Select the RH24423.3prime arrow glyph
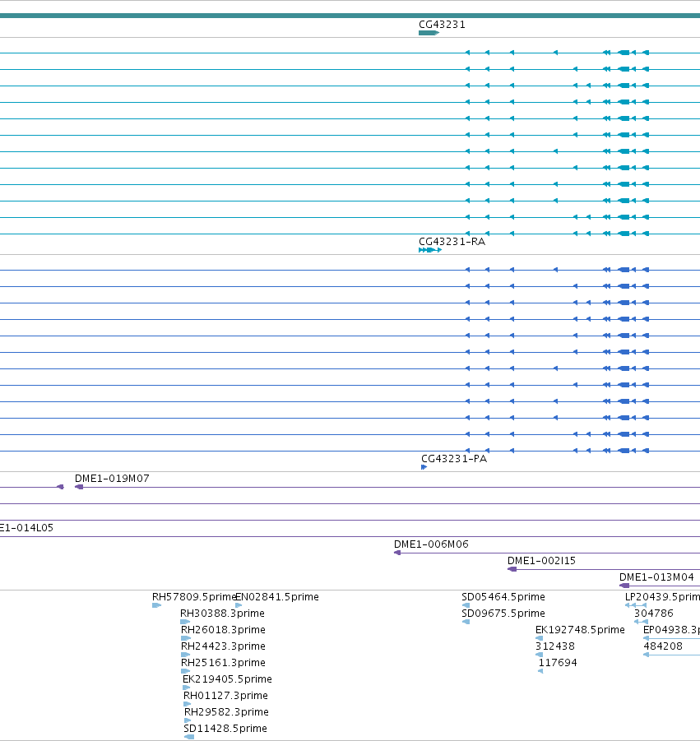Image resolution: width=700 pixels, height=741 pixels. click(x=186, y=655)
